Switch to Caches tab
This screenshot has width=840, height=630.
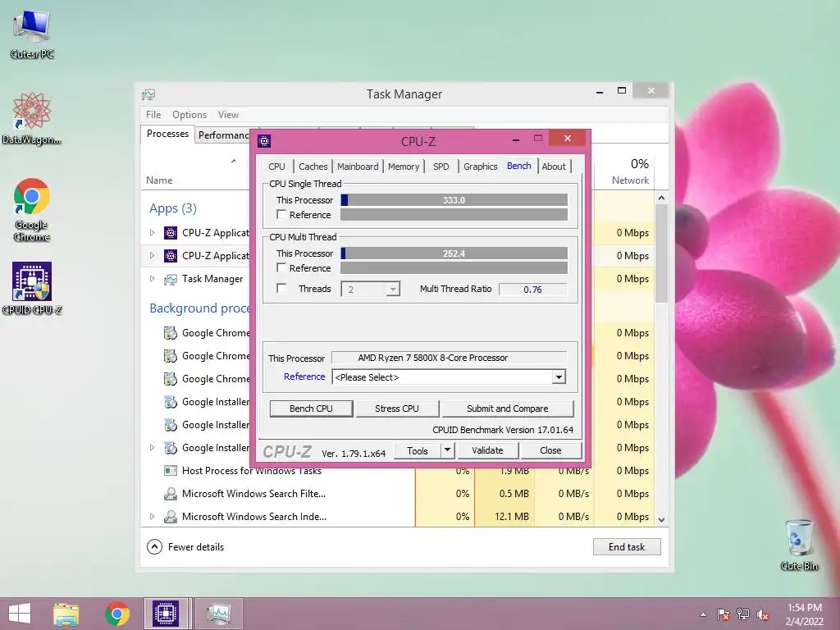pyautogui.click(x=313, y=167)
